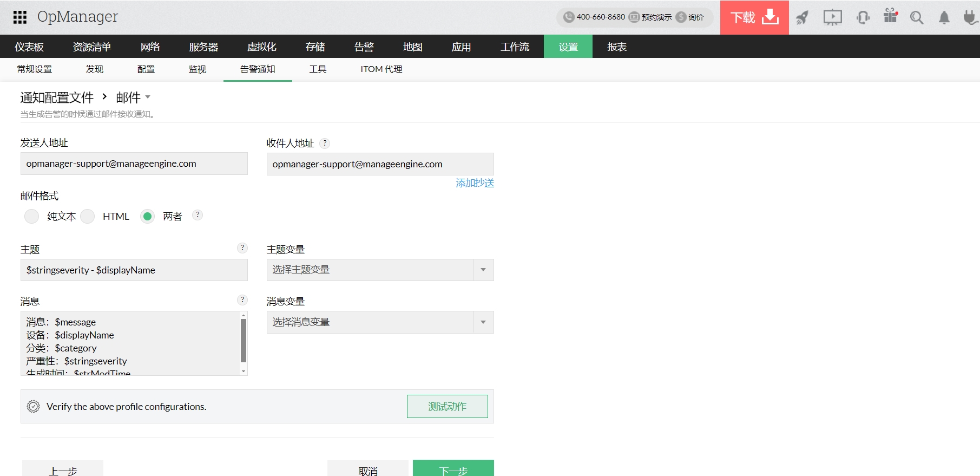The height and width of the screenshot is (476, 980).
Task: Open the rocket quick-start icon
Action: [x=802, y=17]
